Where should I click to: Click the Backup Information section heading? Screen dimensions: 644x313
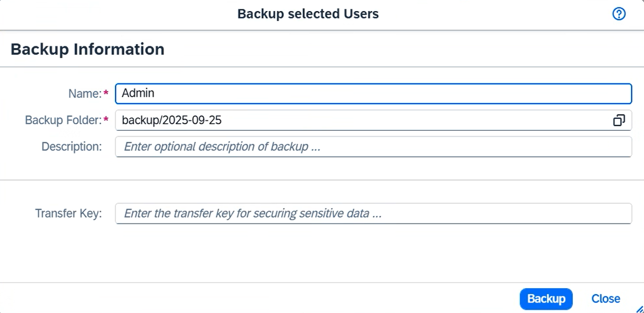[87, 49]
